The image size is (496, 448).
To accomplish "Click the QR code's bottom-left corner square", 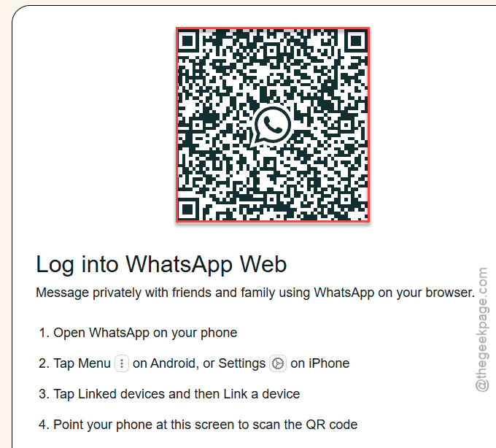I will 187,209.
